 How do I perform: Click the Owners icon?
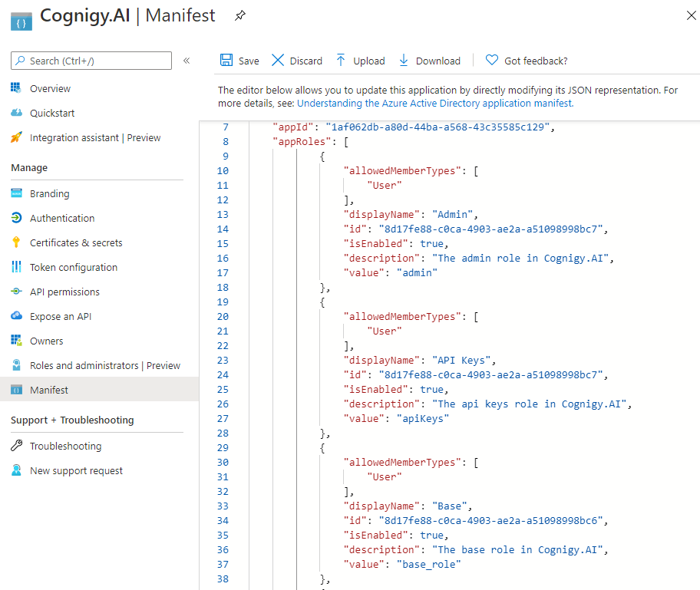click(16, 341)
